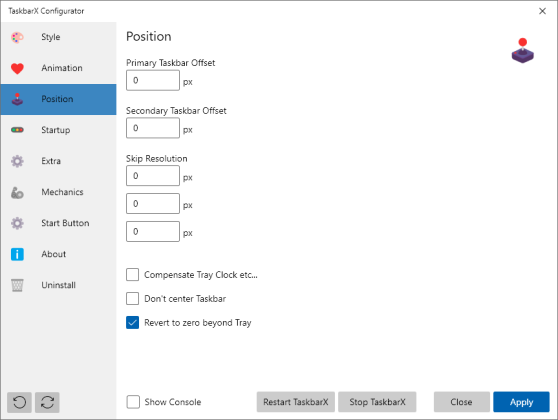This screenshot has width=558, height=420.
Task: Select the Position sidebar item
Action: (58, 99)
